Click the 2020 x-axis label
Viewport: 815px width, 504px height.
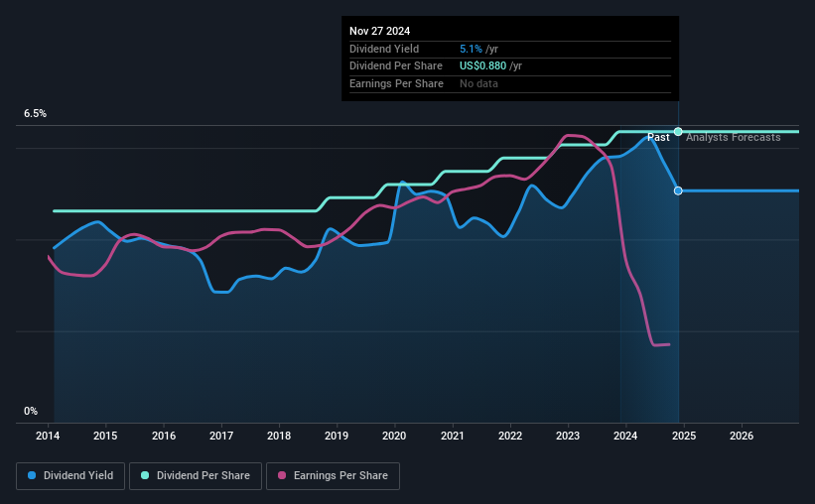click(394, 436)
